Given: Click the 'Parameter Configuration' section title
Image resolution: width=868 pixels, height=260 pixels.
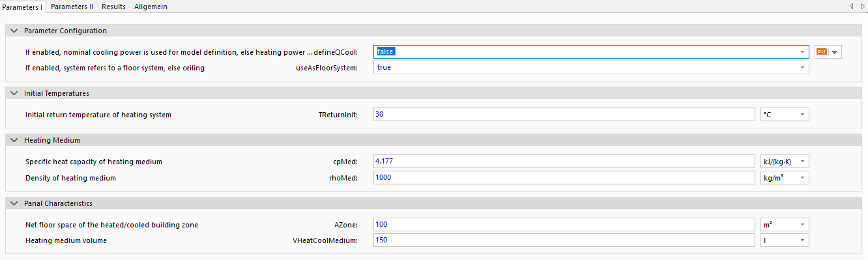Looking at the screenshot, I should (65, 31).
